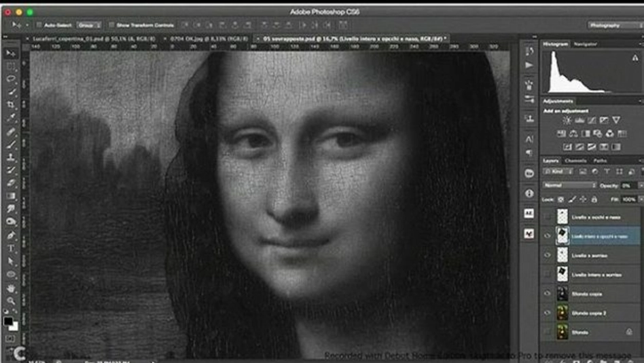The image size is (644, 363).
Task: Open the Info panel icon in the dock
Action: pos(529,193)
